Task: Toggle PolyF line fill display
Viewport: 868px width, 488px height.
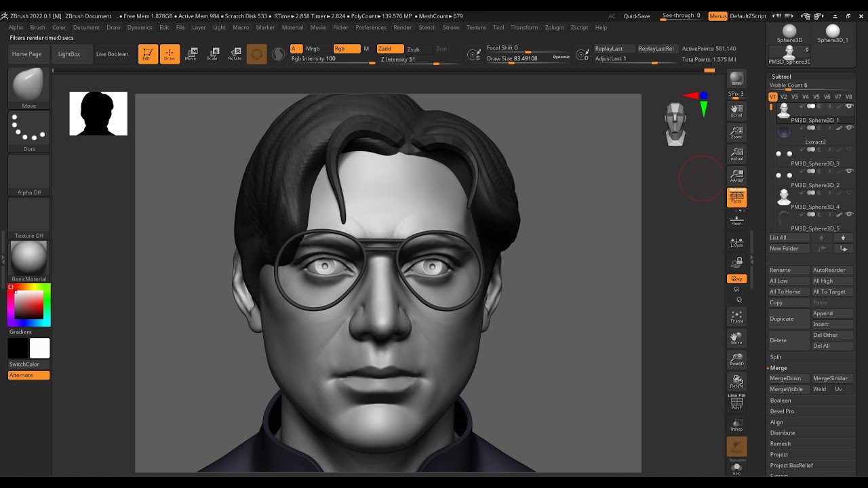Action: click(736, 403)
